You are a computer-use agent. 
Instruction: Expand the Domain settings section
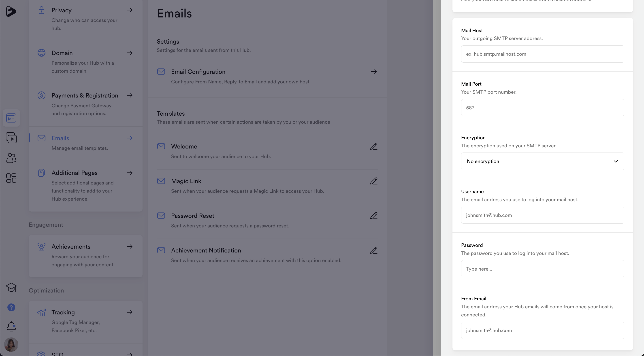pyautogui.click(x=130, y=53)
